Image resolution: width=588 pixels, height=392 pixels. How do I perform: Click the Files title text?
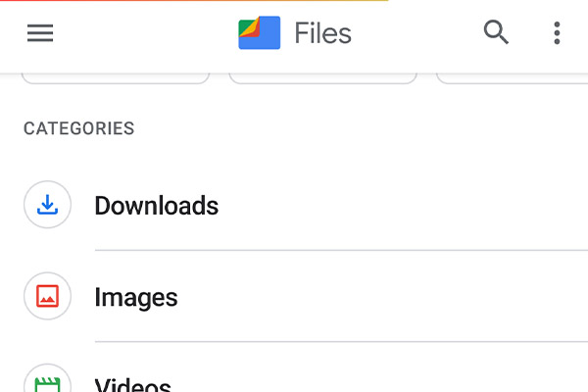(322, 33)
